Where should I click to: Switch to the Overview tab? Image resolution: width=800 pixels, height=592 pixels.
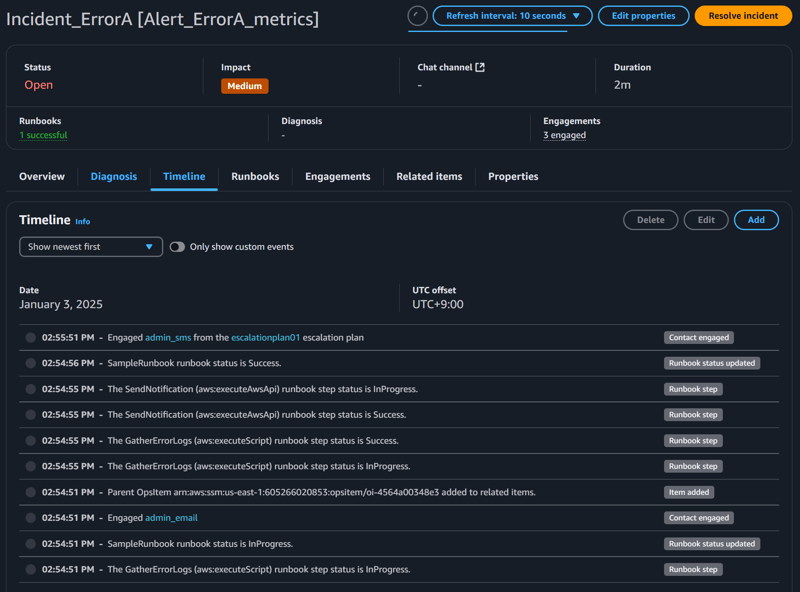point(41,176)
